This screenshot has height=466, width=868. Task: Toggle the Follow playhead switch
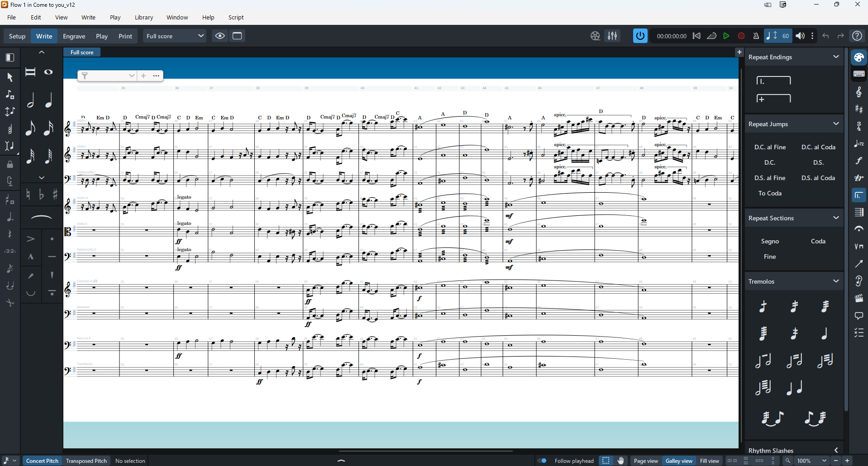(542, 461)
